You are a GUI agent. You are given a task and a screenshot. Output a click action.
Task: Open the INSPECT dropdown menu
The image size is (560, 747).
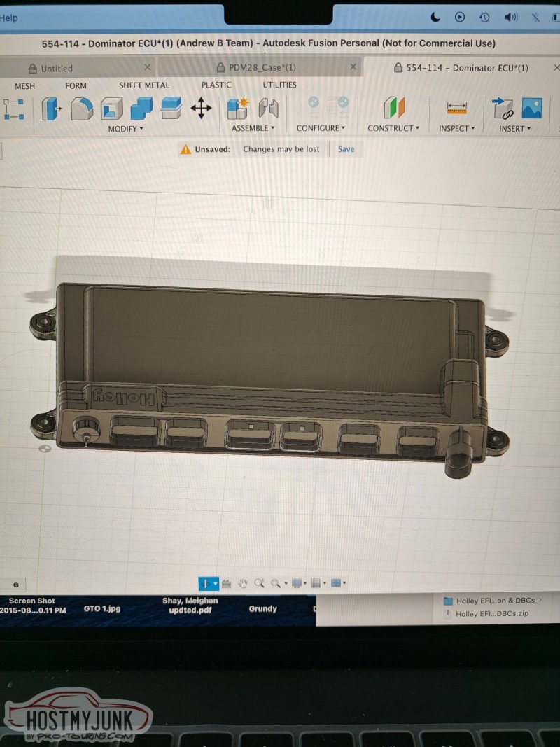tap(457, 128)
